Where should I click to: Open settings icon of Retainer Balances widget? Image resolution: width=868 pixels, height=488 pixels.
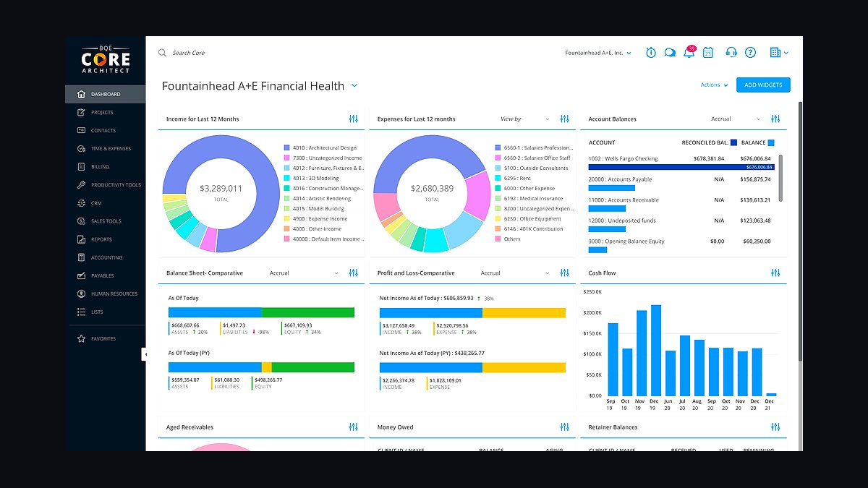775,427
